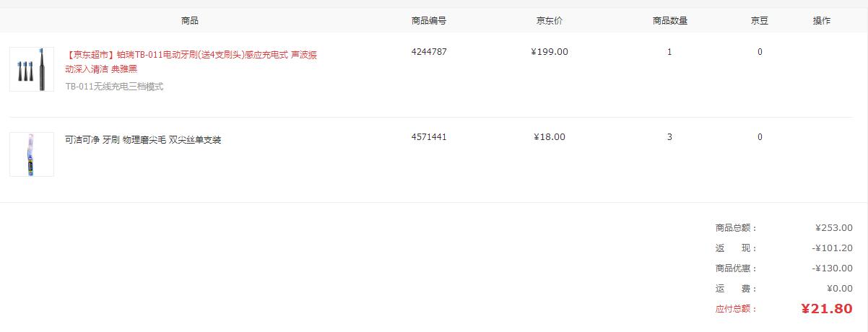The width and height of the screenshot is (868, 332).
Task: Select product number 4244787
Action: click(429, 52)
